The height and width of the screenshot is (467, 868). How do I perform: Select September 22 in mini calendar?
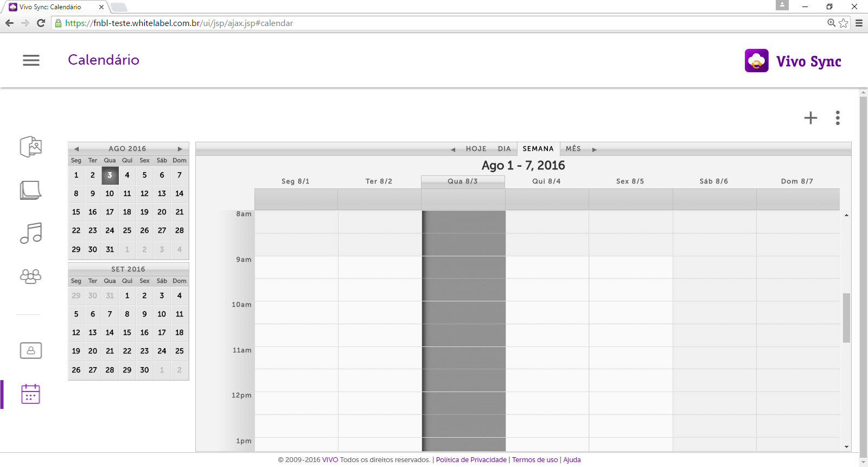pos(127,351)
